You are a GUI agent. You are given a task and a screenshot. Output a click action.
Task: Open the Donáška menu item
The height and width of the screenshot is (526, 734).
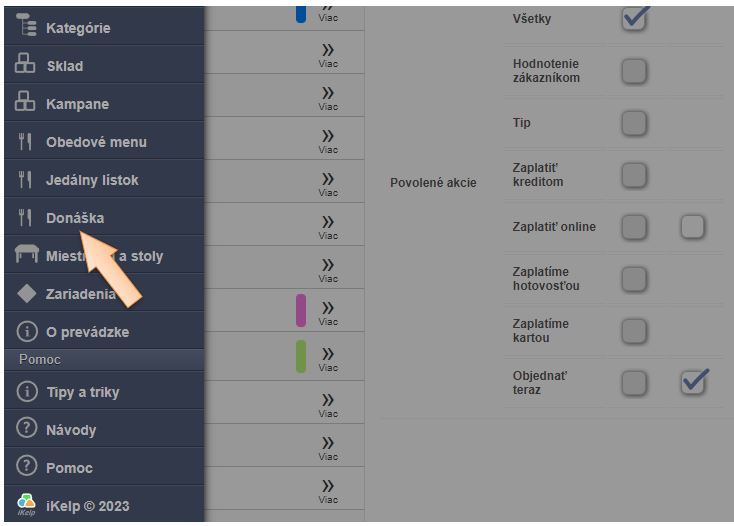pyautogui.click(x=75, y=218)
